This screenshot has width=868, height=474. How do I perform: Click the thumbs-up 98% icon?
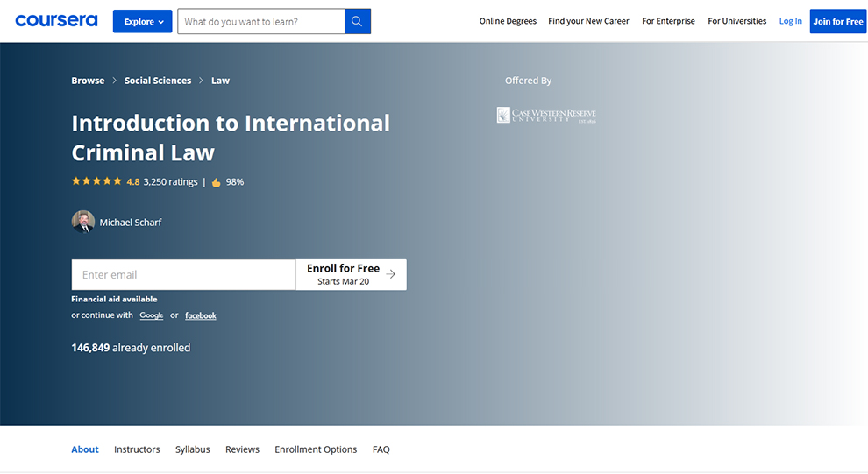(216, 182)
